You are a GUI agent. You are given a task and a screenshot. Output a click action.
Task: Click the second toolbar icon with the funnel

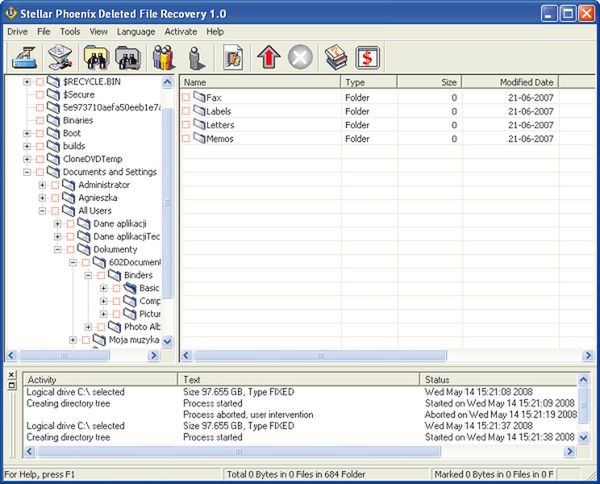[60, 57]
